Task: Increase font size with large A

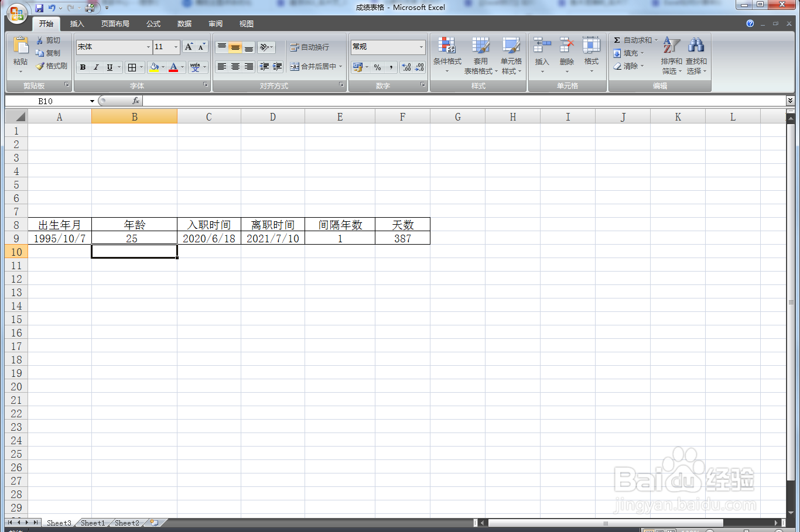Action: 189,47
